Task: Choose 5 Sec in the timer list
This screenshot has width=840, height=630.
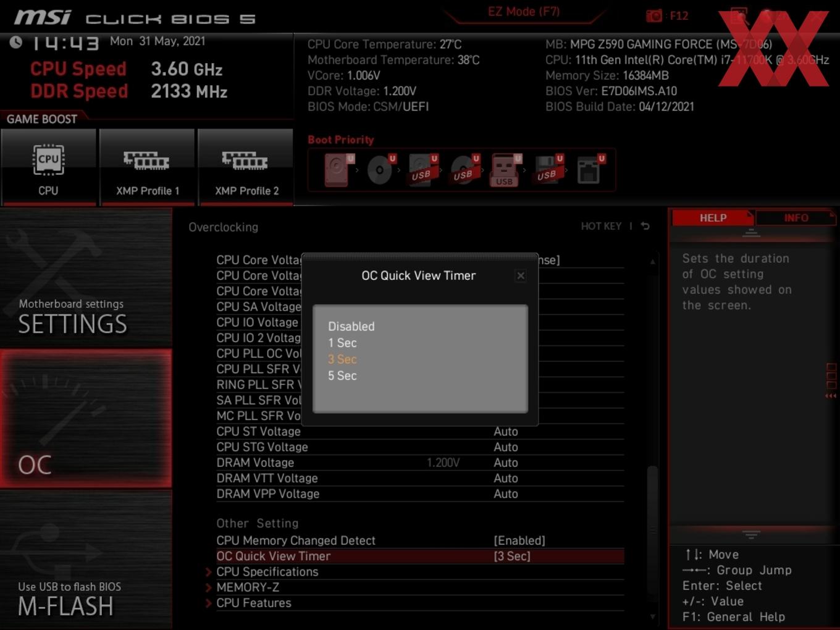Action: click(342, 376)
